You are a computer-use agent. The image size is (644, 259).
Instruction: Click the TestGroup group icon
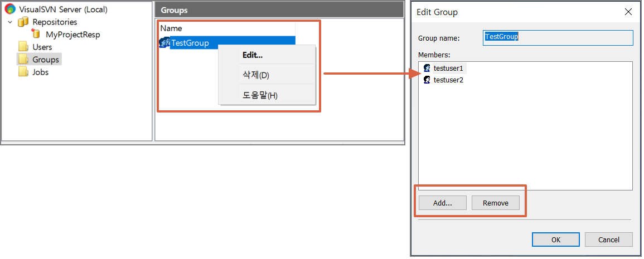164,42
